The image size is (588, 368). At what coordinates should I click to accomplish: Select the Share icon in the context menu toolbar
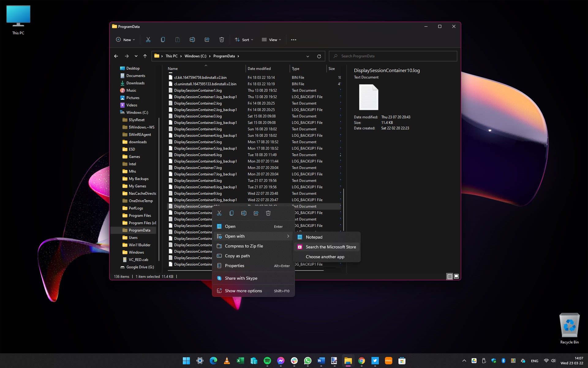tap(256, 213)
